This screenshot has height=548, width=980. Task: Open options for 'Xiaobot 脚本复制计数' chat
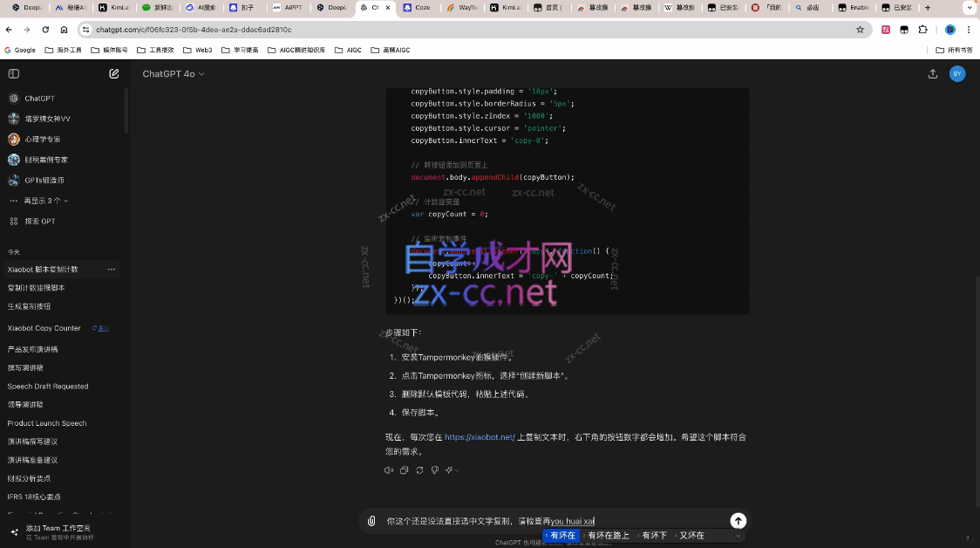(112, 270)
